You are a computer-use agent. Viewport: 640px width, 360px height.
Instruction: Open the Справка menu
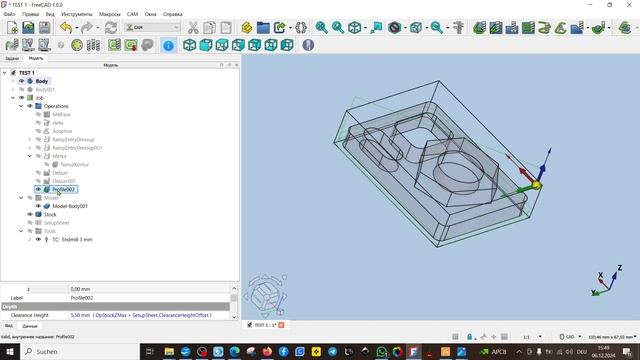(173, 14)
